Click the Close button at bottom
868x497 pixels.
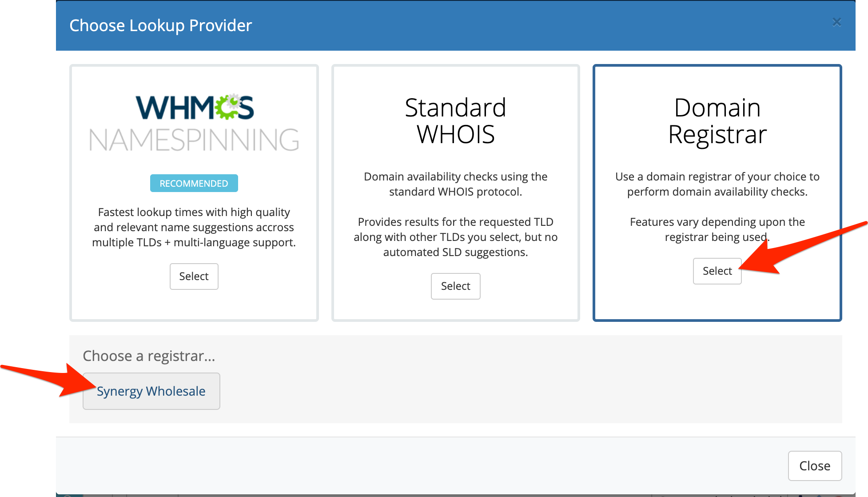coord(814,465)
